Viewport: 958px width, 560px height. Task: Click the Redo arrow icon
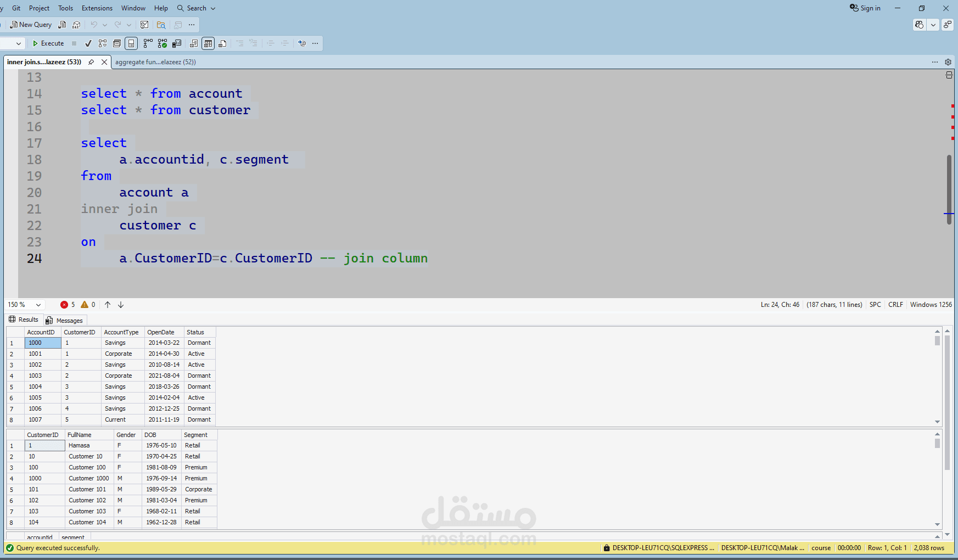coord(117,25)
